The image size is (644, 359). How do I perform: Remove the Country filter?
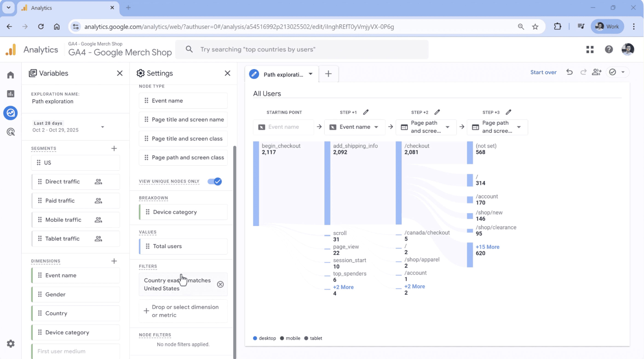[x=220, y=284]
